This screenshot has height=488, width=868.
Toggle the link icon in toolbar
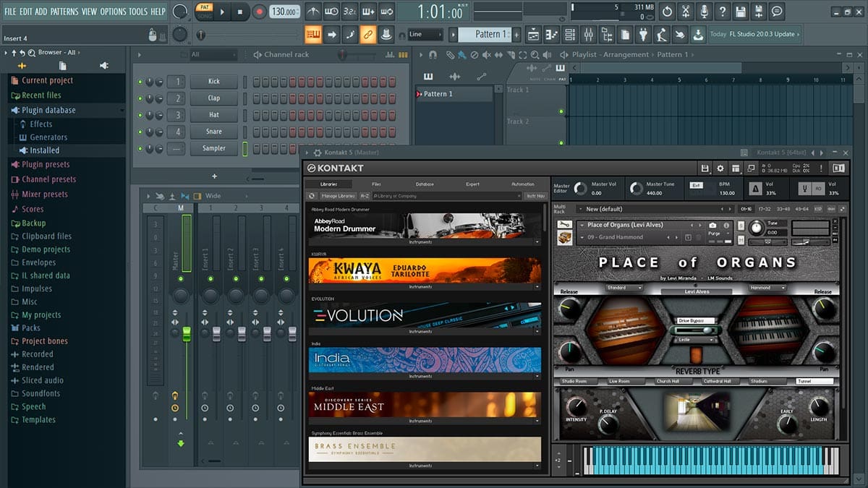[x=368, y=34]
